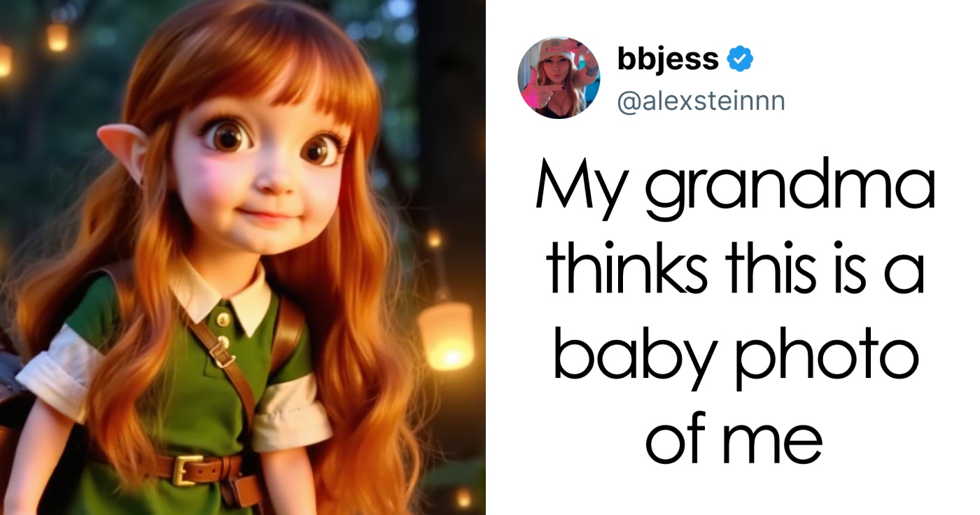Open the @alexsteinnn handle link

pyautogui.click(x=701, y=101)
